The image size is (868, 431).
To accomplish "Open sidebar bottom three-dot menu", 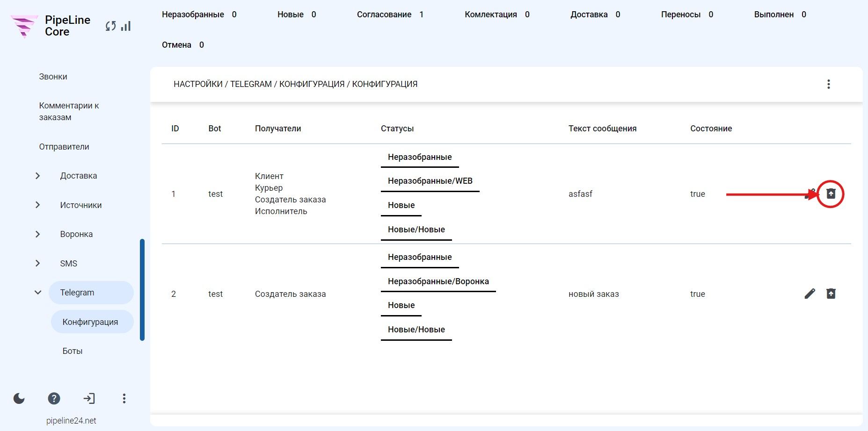I will [x=124, y=398].
